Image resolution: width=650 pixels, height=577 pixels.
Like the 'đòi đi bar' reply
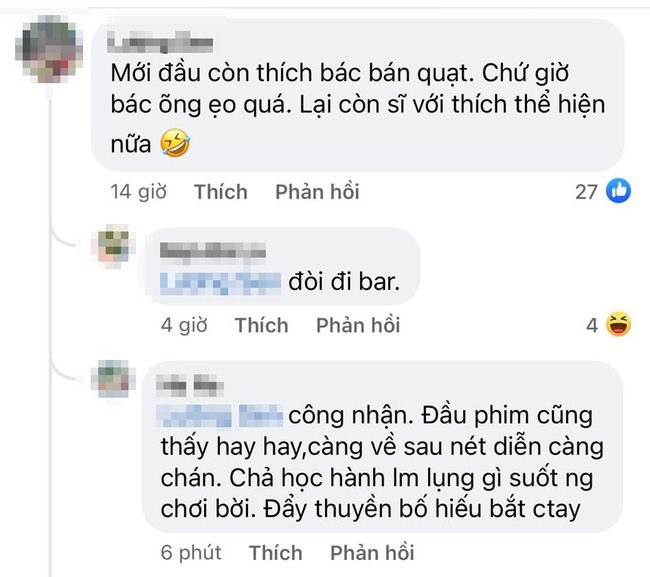[261, 325]
